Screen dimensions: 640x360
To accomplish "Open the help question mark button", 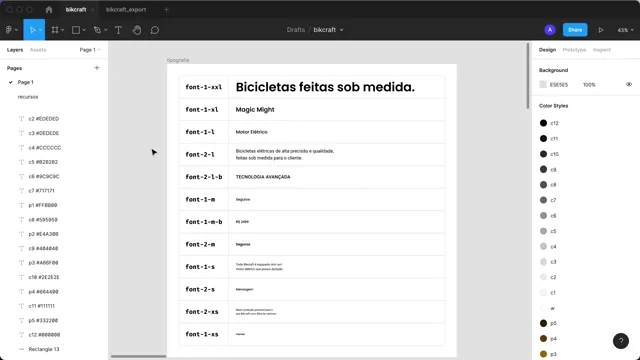I will pos(621,341).
